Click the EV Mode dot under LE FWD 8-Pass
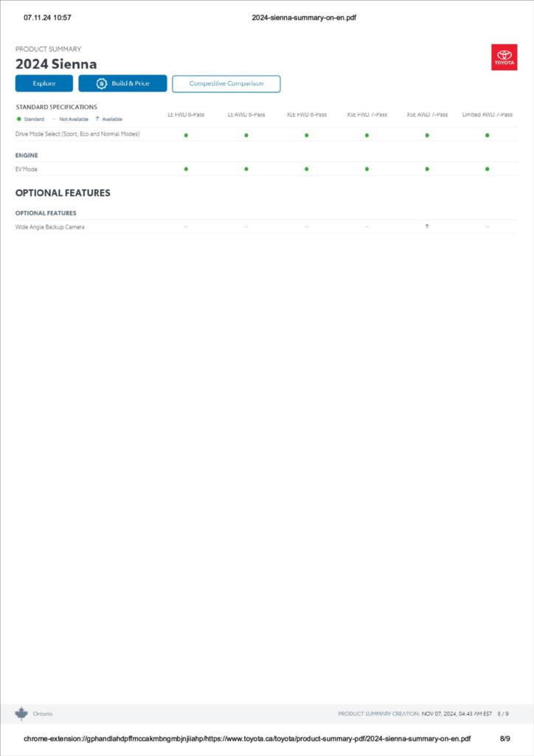The height and width of the screenshot is (756, 534). coord(186,169)
